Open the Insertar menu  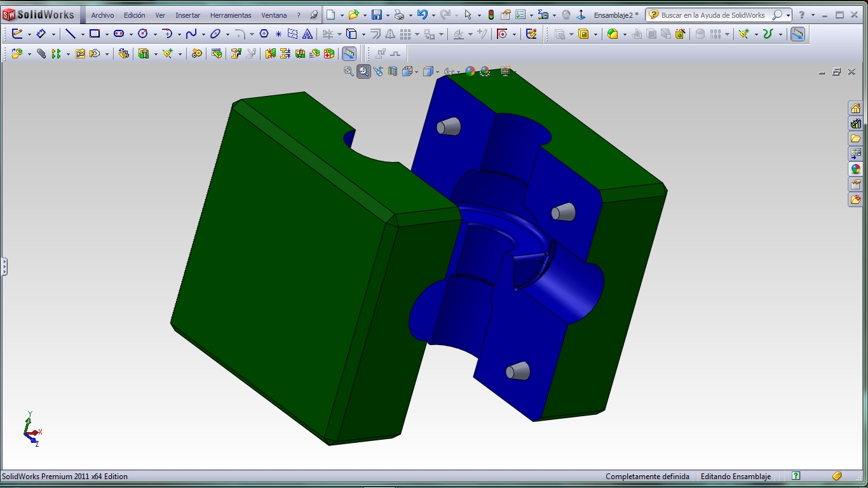pos(187,15)
